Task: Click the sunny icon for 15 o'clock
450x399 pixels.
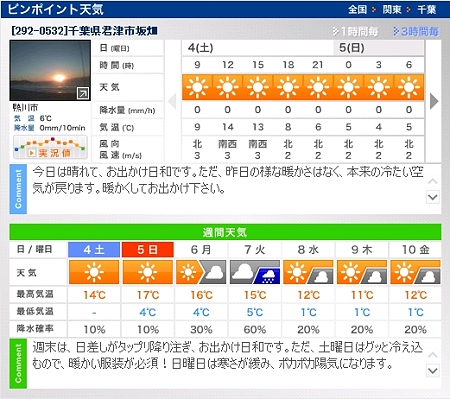Action: point(258,87)
